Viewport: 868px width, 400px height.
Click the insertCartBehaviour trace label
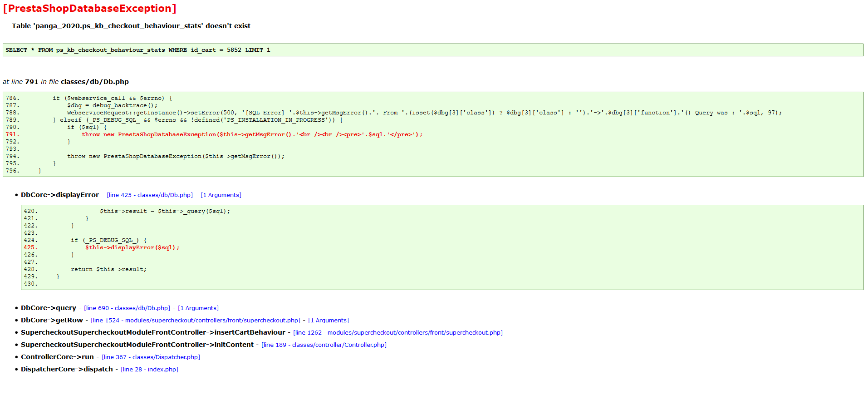click(x=153, y=332)
